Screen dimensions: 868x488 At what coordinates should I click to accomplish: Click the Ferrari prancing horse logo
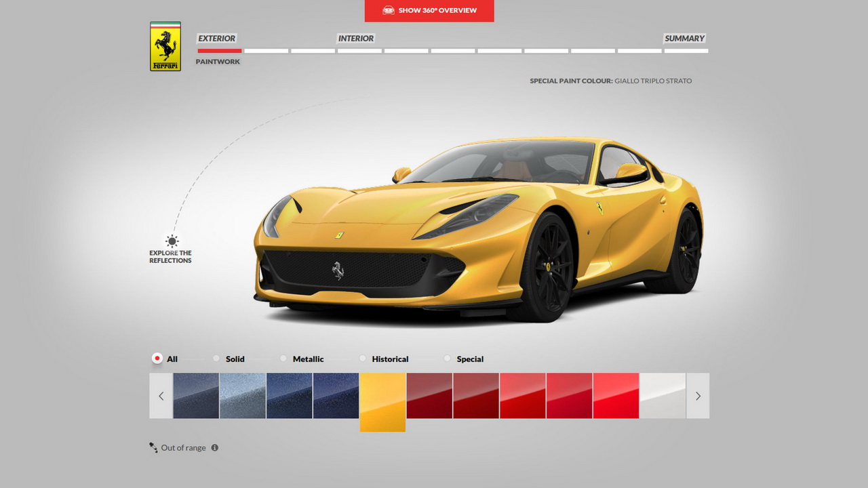tap(165, 46)
